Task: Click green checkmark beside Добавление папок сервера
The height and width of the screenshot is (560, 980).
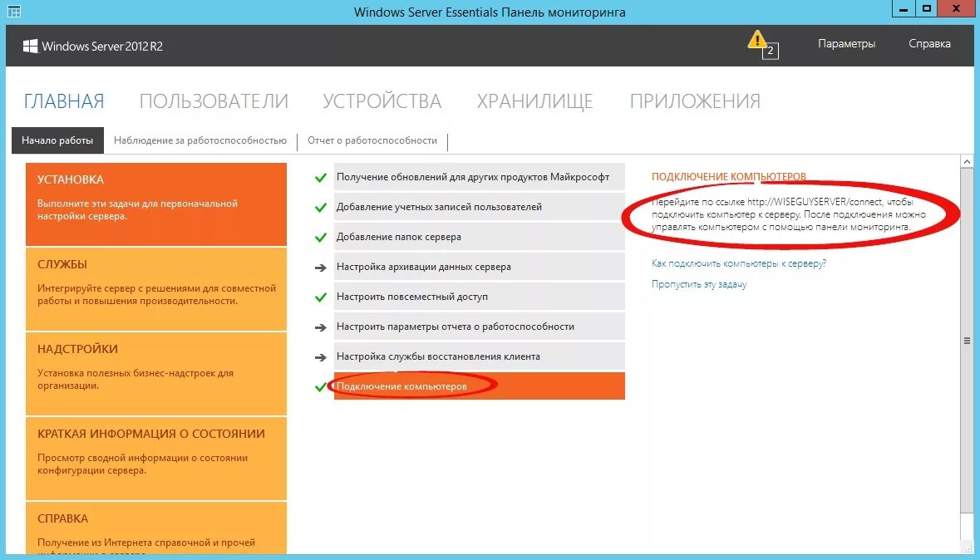Action: (321, 238)
